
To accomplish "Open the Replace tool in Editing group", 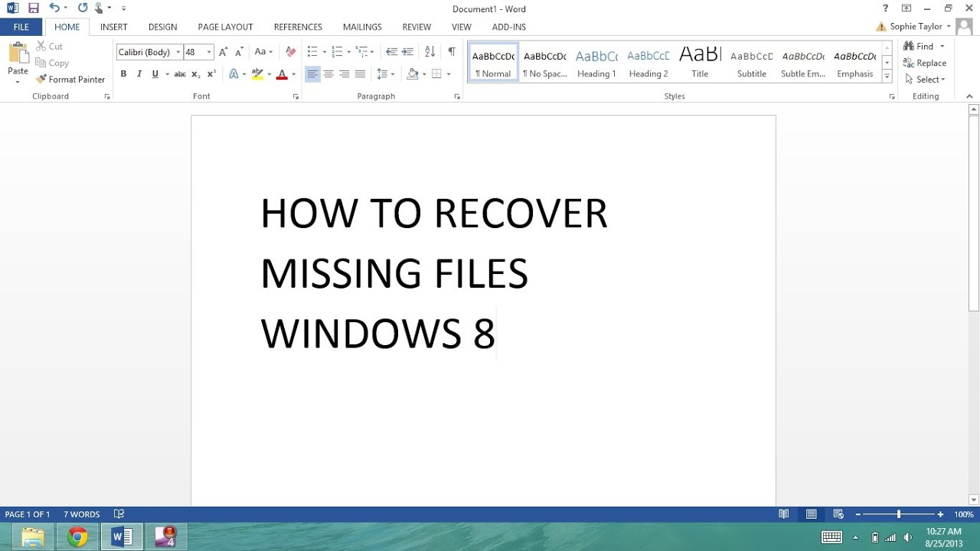I will (x=925, y=64).
